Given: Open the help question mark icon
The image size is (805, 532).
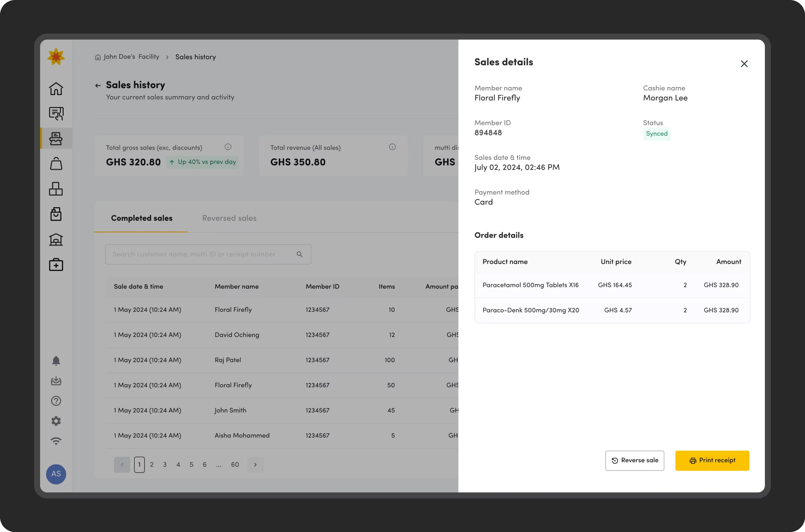Looking at the screenshot, I should click(x=56, y=401).
